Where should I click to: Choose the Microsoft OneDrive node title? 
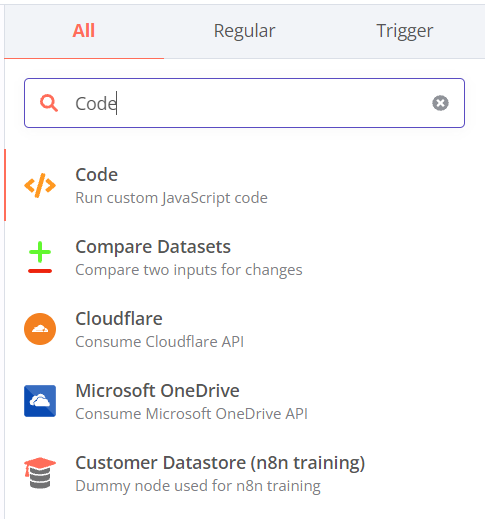(x=157, y=391)
